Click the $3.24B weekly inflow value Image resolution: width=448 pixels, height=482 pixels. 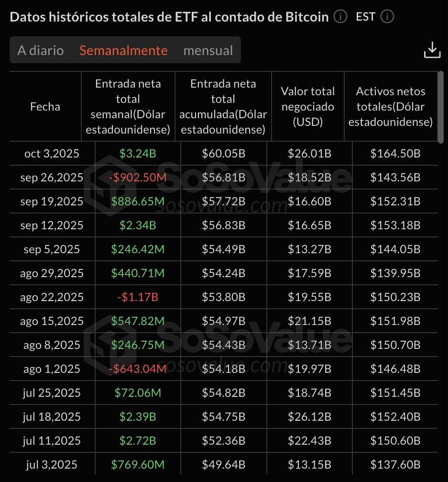[x=138, y=154]
